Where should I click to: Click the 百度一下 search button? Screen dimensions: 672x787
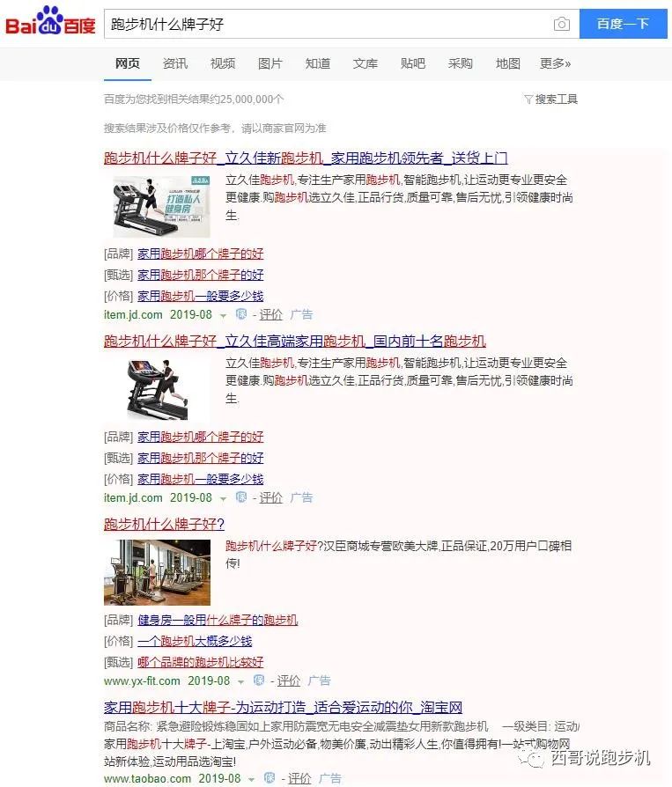[623, 24]
